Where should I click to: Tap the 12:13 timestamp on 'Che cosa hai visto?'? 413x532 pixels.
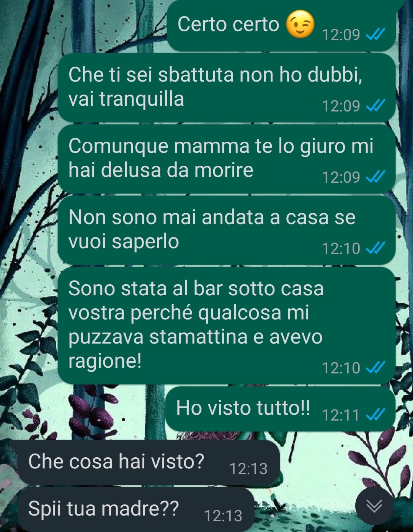point(248,468)
